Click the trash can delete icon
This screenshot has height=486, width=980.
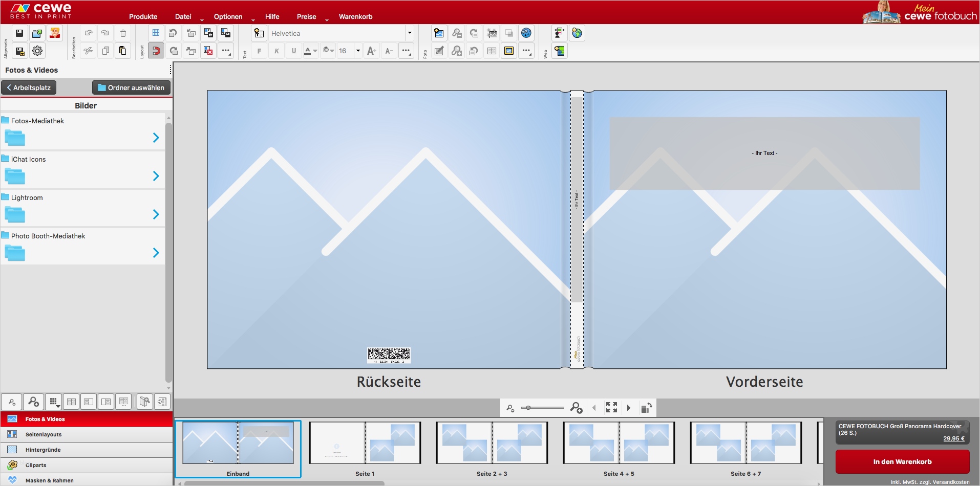tap(123, 33)
